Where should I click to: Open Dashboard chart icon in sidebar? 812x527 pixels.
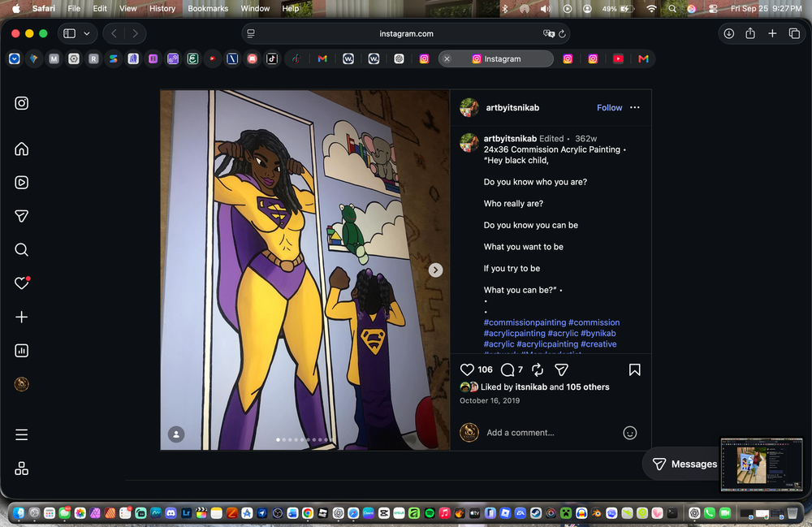tap(21, 351)
